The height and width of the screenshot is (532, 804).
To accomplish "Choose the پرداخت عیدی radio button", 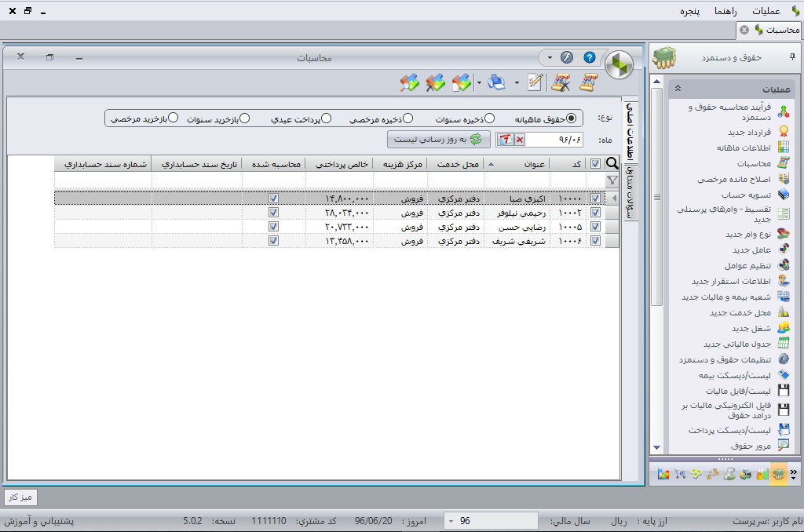I will [x=326, y=118].
